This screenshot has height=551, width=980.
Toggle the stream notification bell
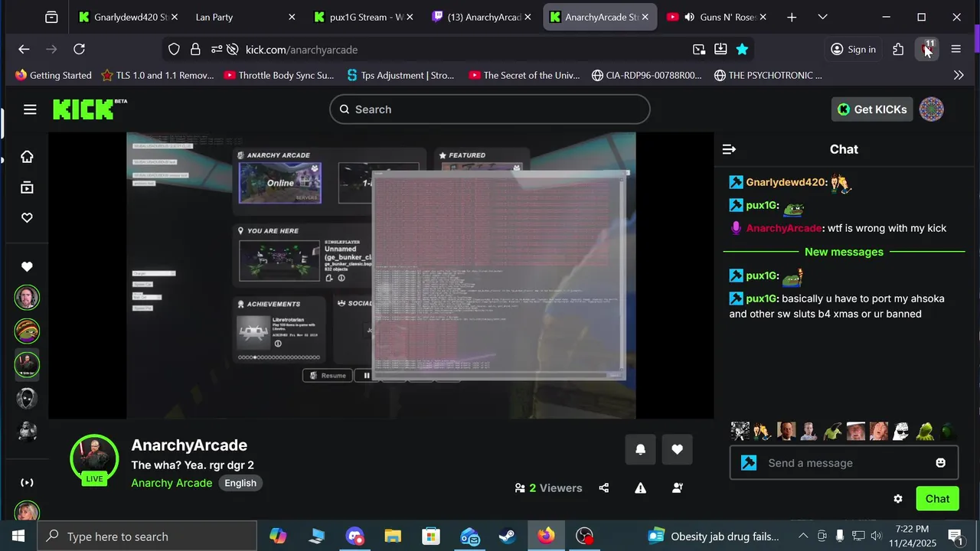[640, 450]
